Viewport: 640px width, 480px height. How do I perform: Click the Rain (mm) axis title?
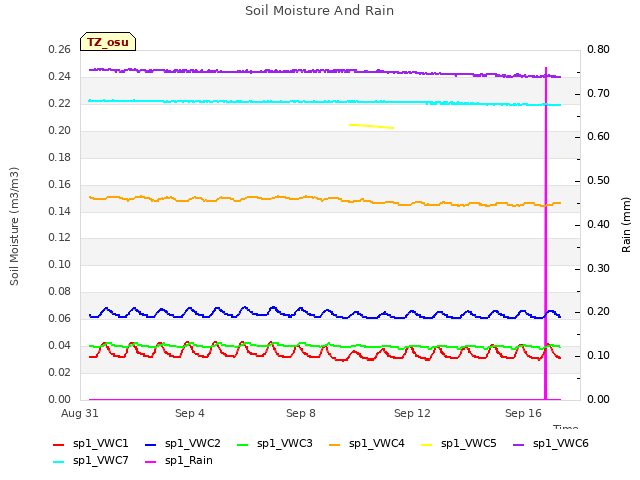pos(626,225)
